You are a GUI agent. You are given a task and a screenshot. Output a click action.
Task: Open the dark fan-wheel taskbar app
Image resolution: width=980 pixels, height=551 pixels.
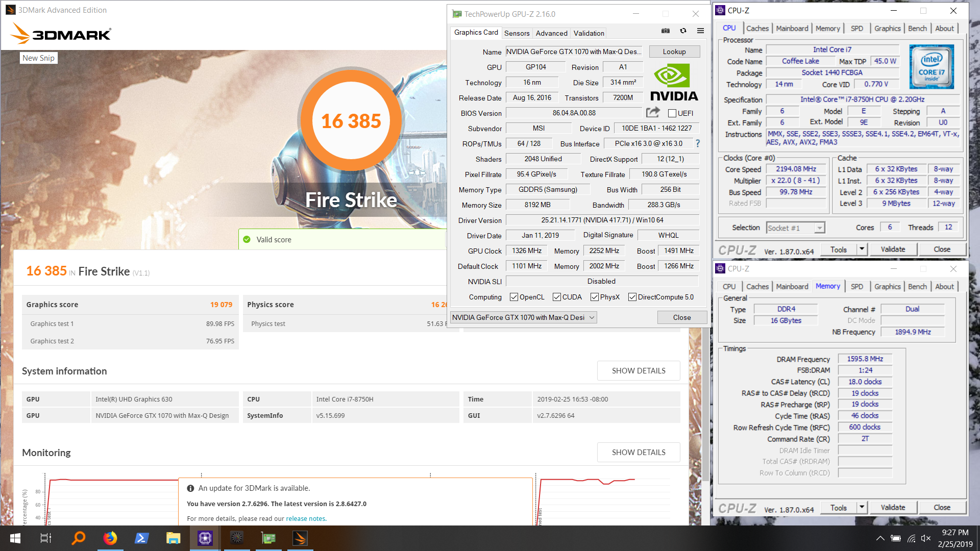[237, 538]
